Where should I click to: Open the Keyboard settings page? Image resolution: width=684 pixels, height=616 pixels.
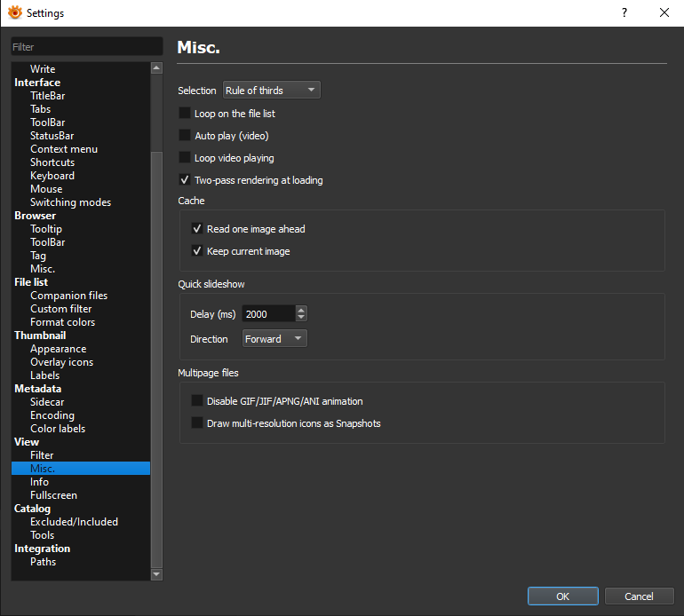[x=52, y=176]
